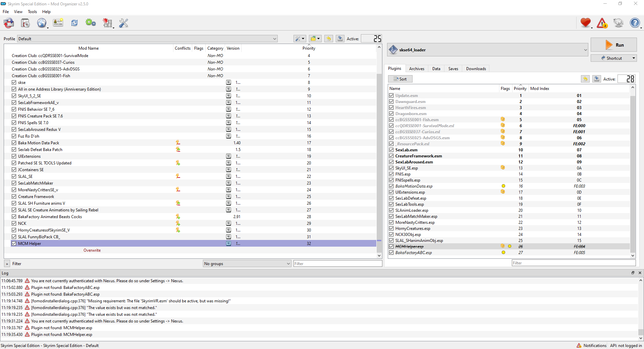Click conflict icon on Baka Motion Data Pack

click(178, 143)
